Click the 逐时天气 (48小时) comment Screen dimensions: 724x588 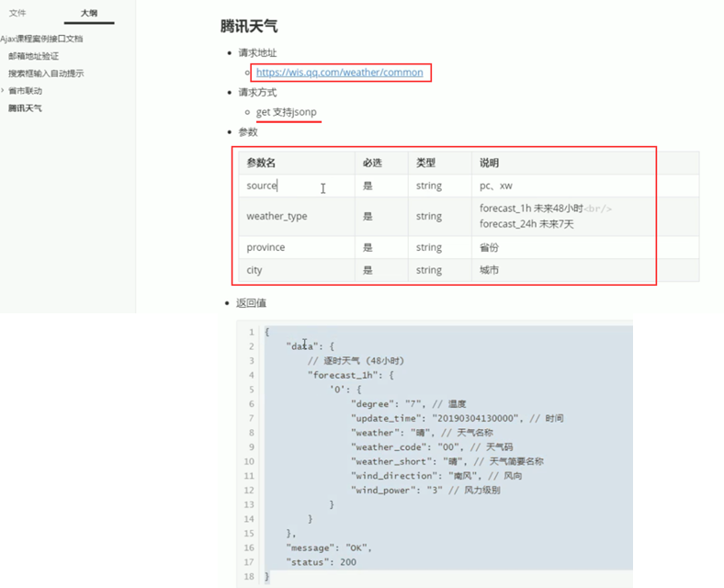356,360
